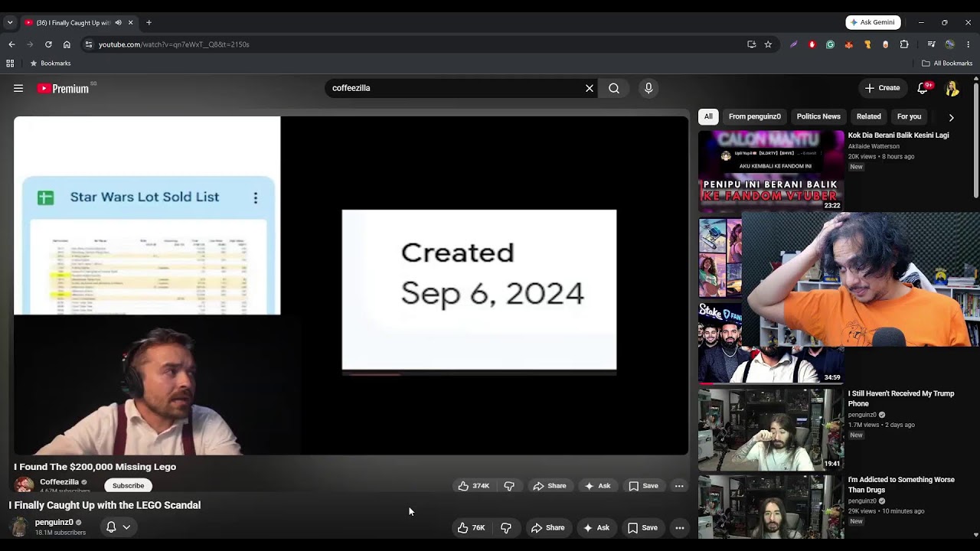Bookmark this page with the star

[768, 44]
